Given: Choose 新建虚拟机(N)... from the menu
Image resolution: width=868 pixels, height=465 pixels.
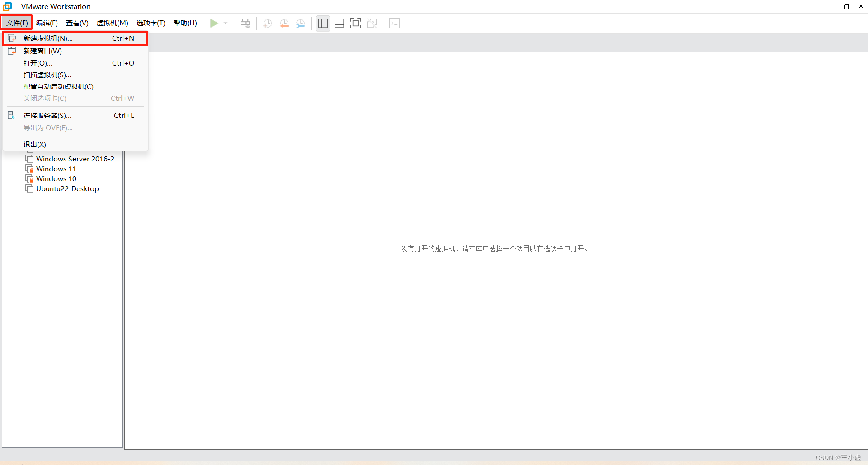Looking at the screenshot, I should click(x=75, y=38).
